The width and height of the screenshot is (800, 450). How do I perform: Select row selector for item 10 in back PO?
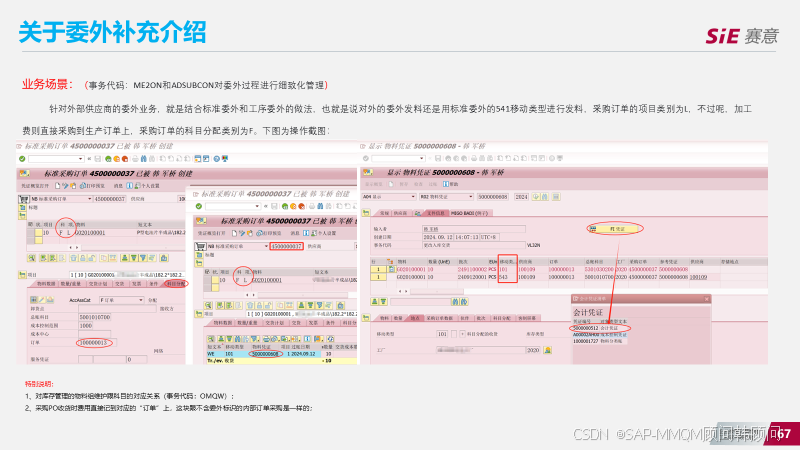tap(31, 233)
